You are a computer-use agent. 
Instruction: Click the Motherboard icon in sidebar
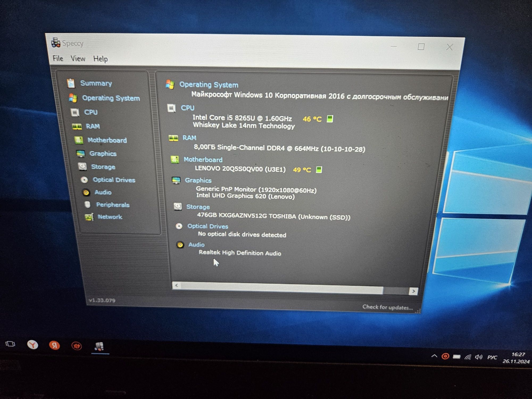[x=79, y=140]
